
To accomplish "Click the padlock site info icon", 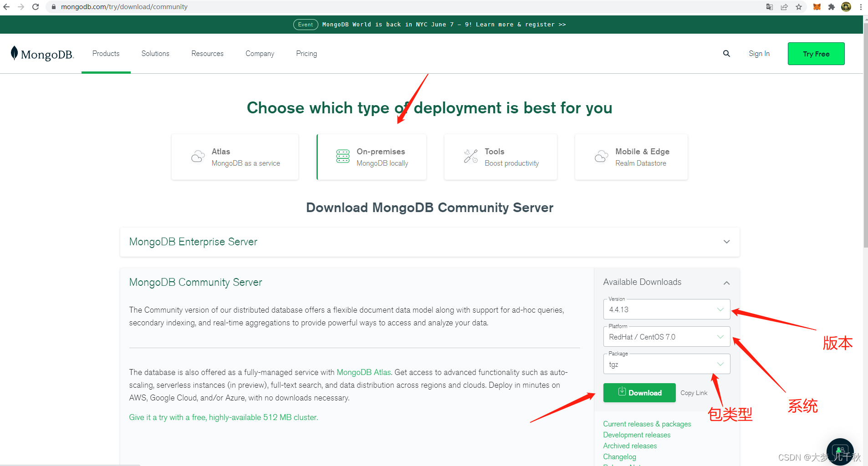I will pyautogui.click(x=53, y=7).
